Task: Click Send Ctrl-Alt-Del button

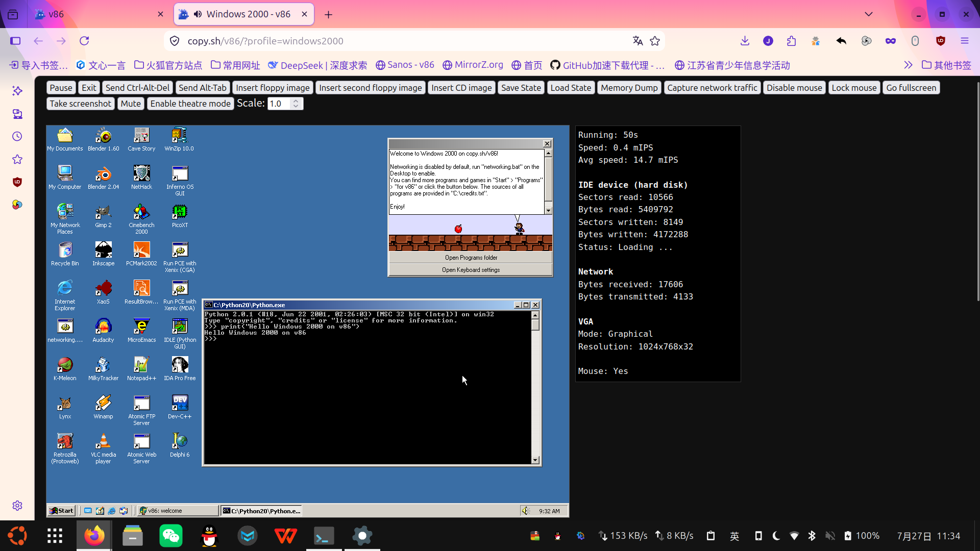Action: coord(137,88)
